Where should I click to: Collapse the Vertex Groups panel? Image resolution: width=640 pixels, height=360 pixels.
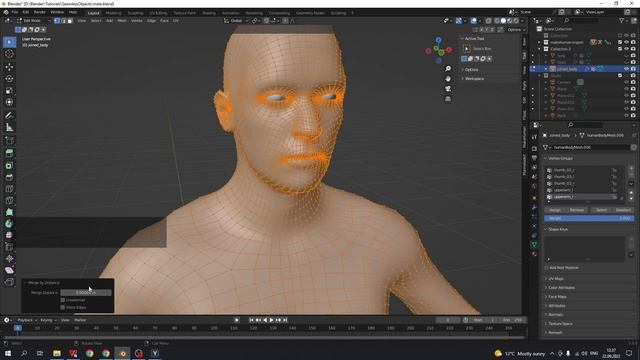[x=560, y=158]
